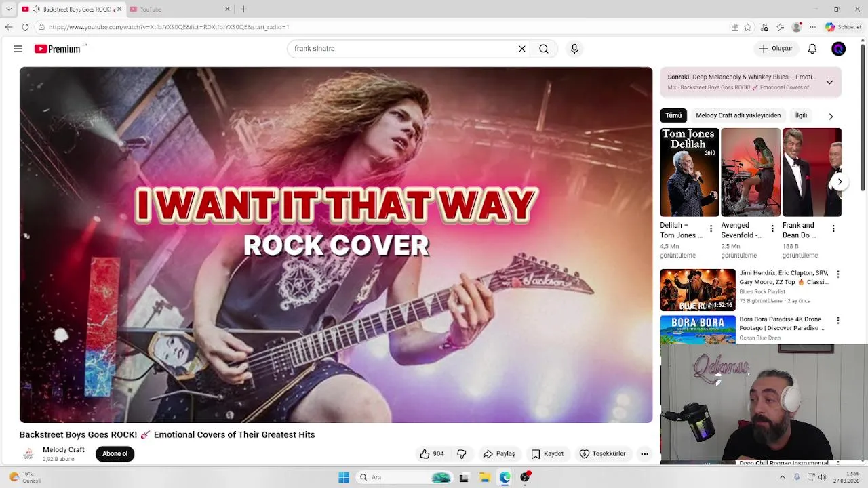
Task: Open a new browser tab
Action: point(243,9)
